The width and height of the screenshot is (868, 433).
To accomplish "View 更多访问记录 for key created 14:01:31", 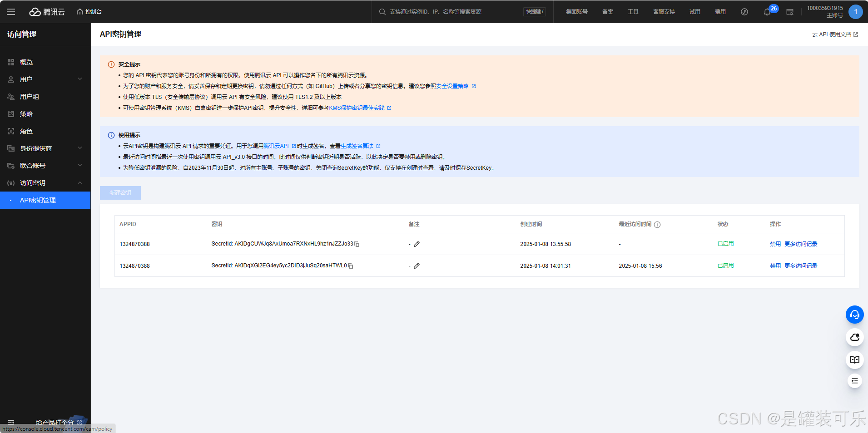I will pos(801,266).
